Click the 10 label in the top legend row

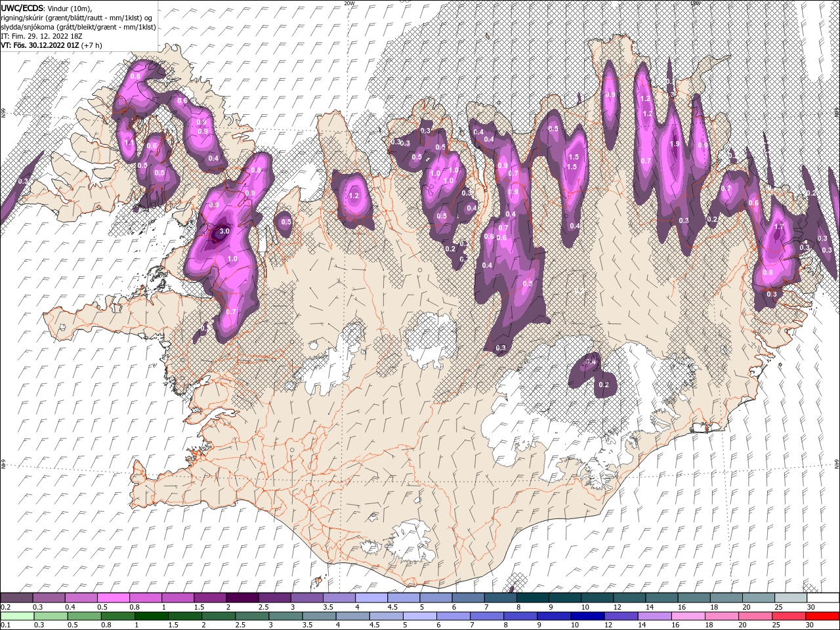(585, 607)
